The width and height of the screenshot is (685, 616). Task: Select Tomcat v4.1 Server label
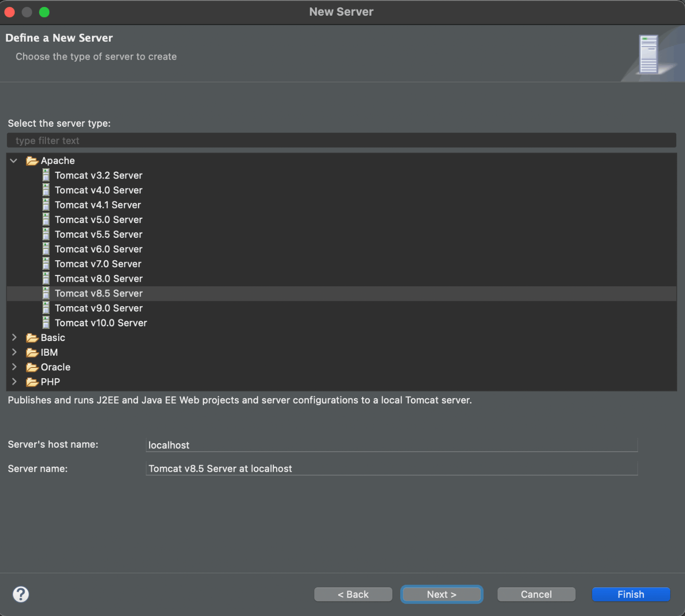click(x=98, y=205)
